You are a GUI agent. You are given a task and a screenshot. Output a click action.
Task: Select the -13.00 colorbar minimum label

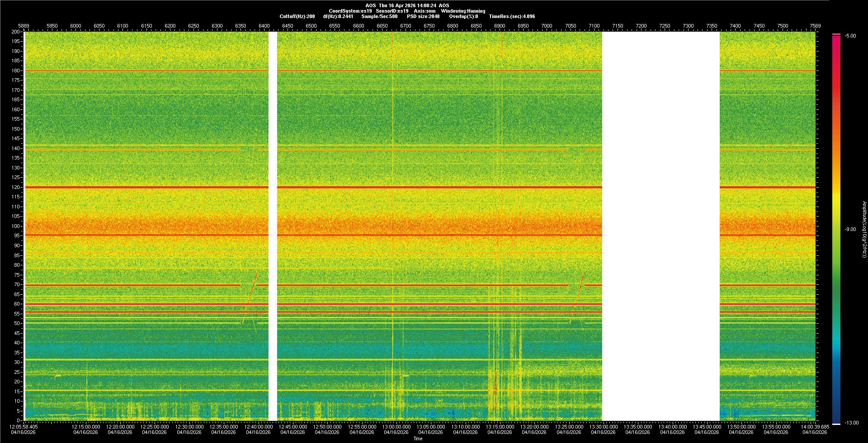click(851, 423)
